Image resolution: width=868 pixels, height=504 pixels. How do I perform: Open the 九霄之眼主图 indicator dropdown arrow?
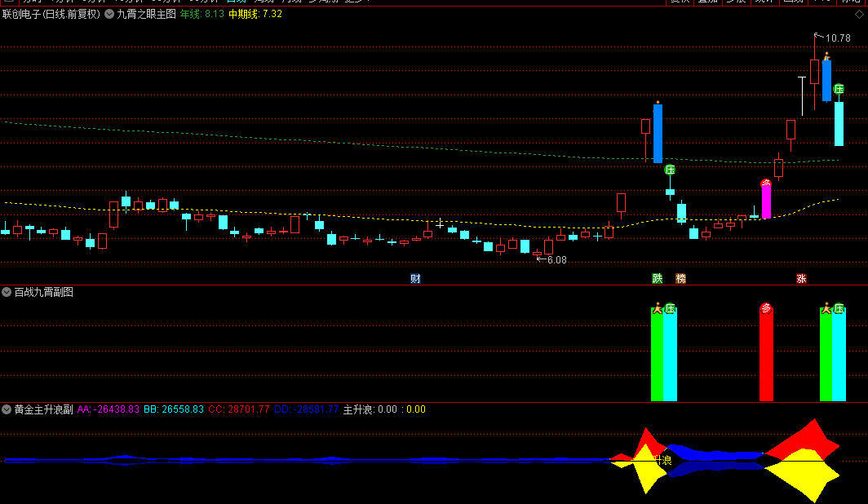coord(109,14)
